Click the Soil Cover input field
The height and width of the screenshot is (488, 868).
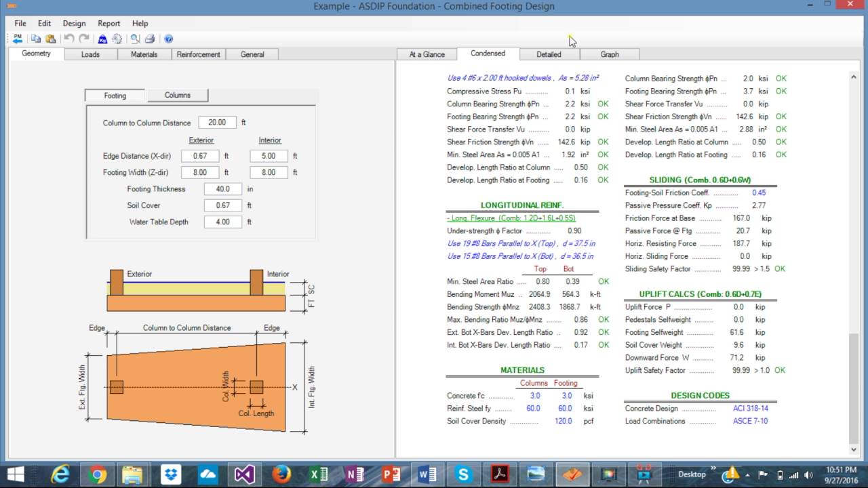(x=222, y=205)
